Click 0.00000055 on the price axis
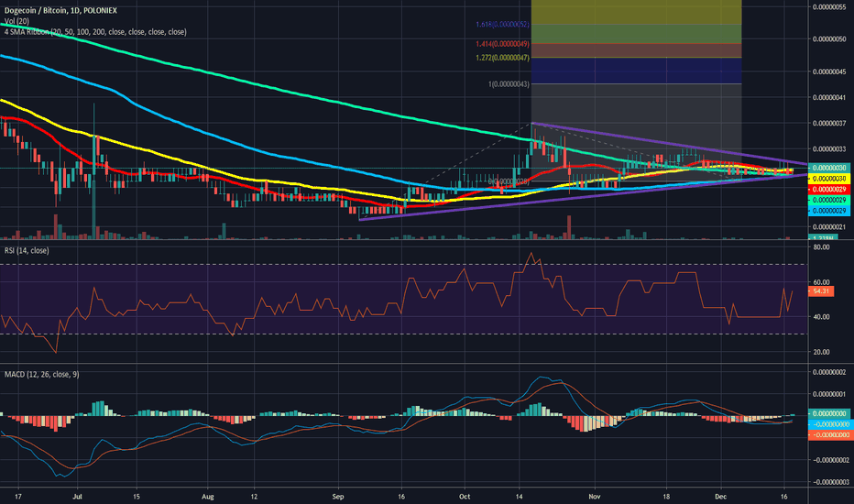 830,7
